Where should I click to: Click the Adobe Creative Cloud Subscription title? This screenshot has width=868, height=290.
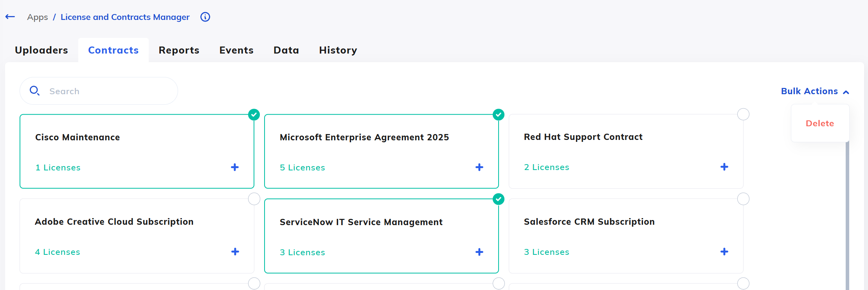coord(114,222)
